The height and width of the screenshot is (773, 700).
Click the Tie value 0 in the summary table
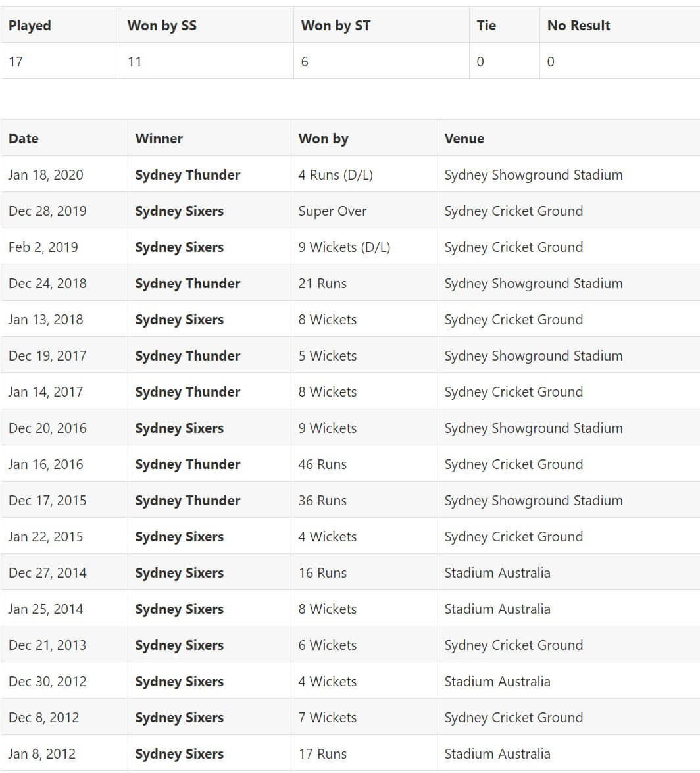tap(480, 62)
